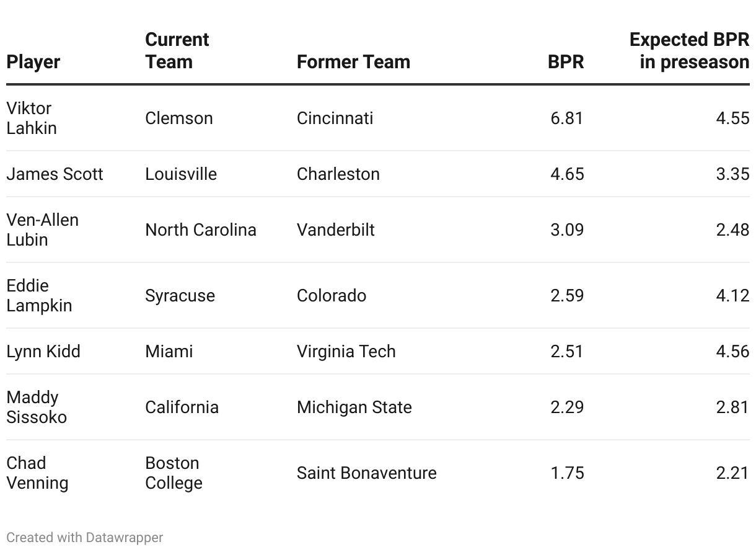Sort by the BPR column header

coord(566,62)
